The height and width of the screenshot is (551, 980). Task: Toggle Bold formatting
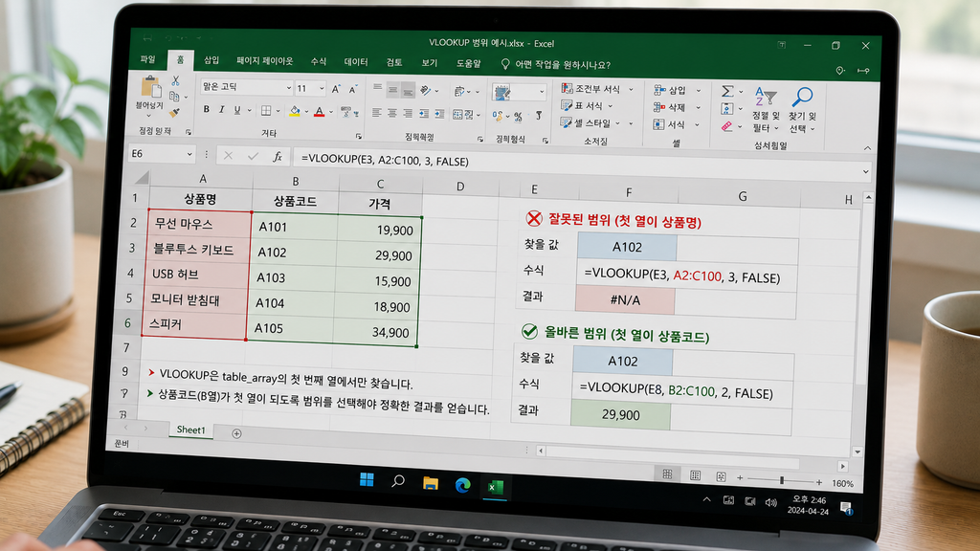point(207,109)
